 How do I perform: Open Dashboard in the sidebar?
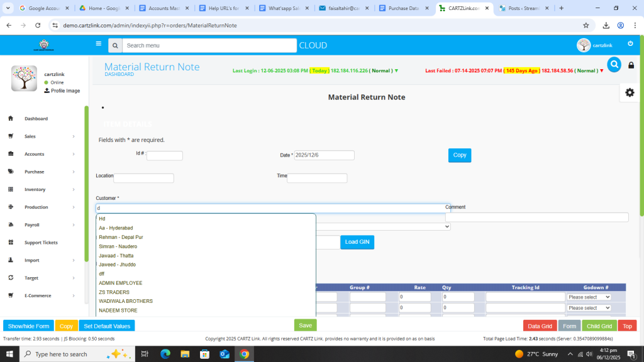coord(36,119)
